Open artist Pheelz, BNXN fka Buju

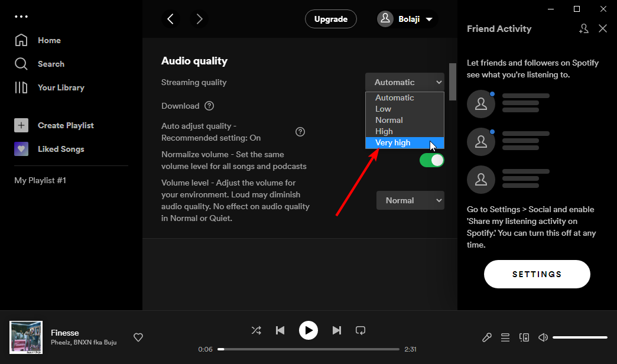(84, 342)
